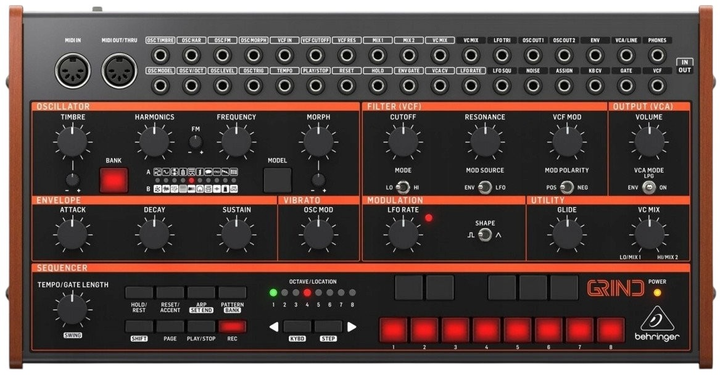The height and width of the screenshot is (375, 720).
Task: Trigger step button 4
Action: [x=487, y=330]
